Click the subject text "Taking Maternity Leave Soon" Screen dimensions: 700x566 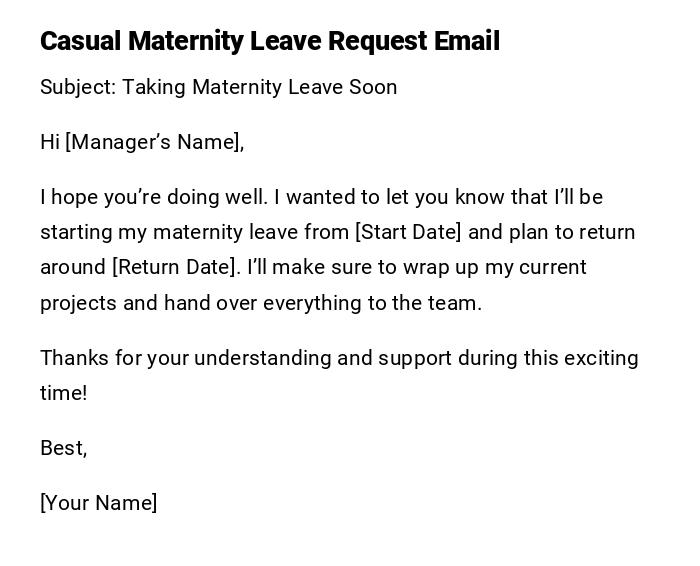260,87
